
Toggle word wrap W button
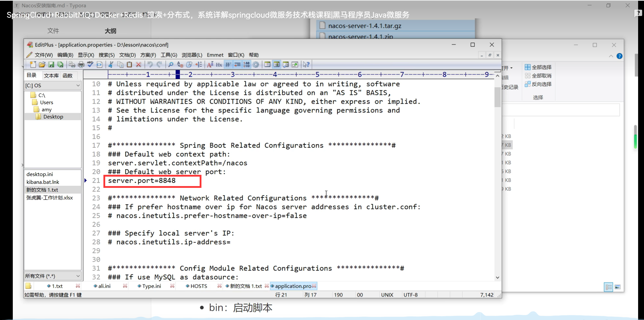228,65
